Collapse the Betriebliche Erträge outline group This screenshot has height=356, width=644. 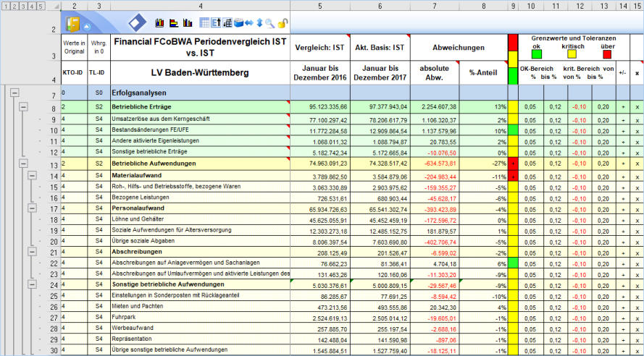click(x=23, y=107)
